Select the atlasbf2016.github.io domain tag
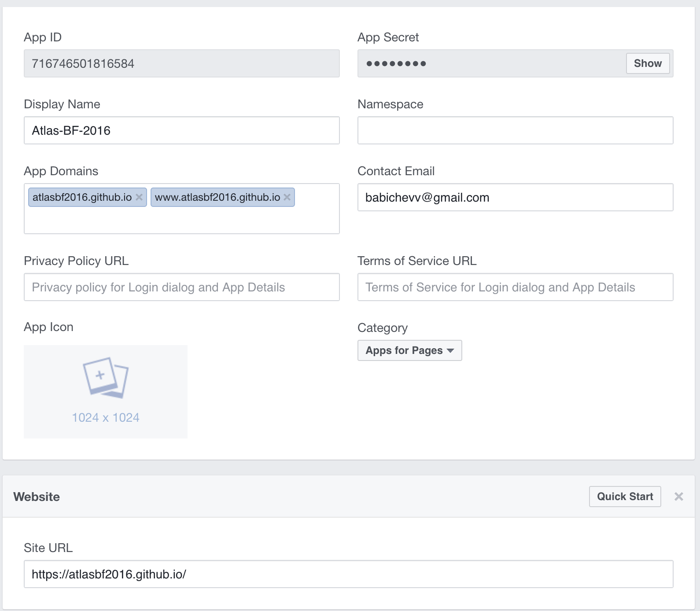700x611 pixels. point(82,197)
